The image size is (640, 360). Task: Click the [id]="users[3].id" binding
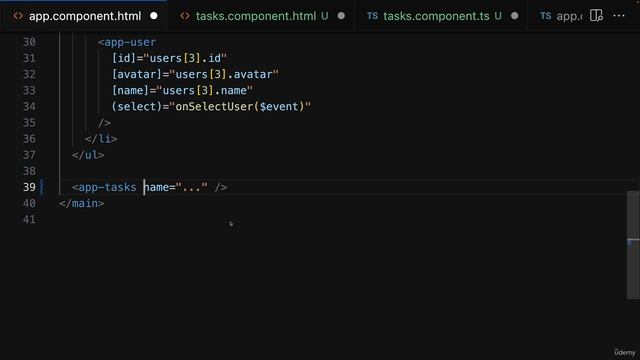coord(169,58)
